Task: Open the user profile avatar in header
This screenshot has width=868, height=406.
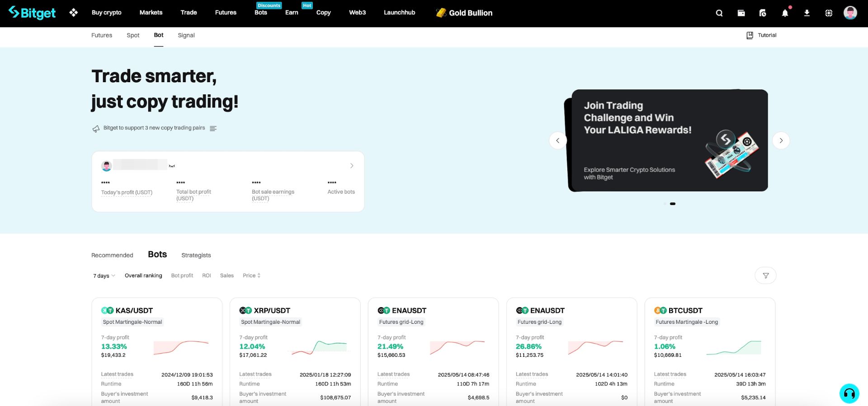Action: [x=850, y=13]
